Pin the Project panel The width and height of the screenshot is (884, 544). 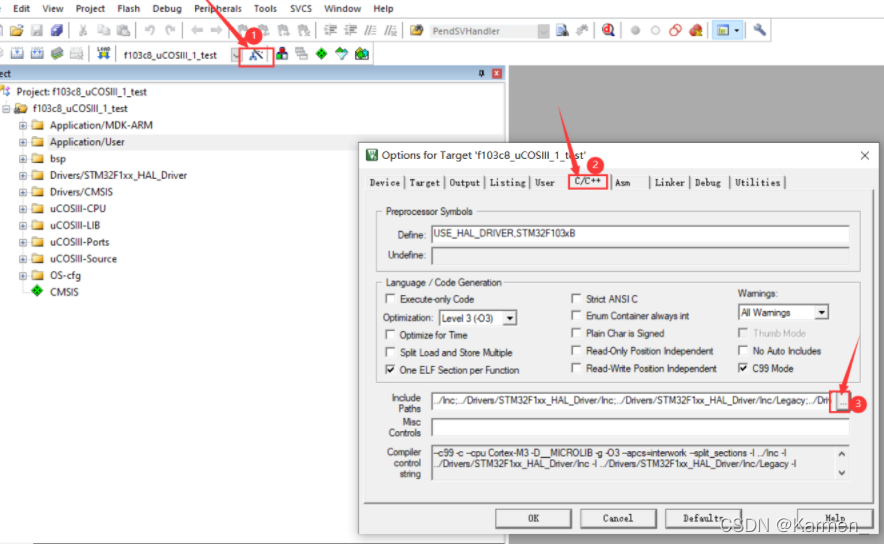tap(481, 73)
